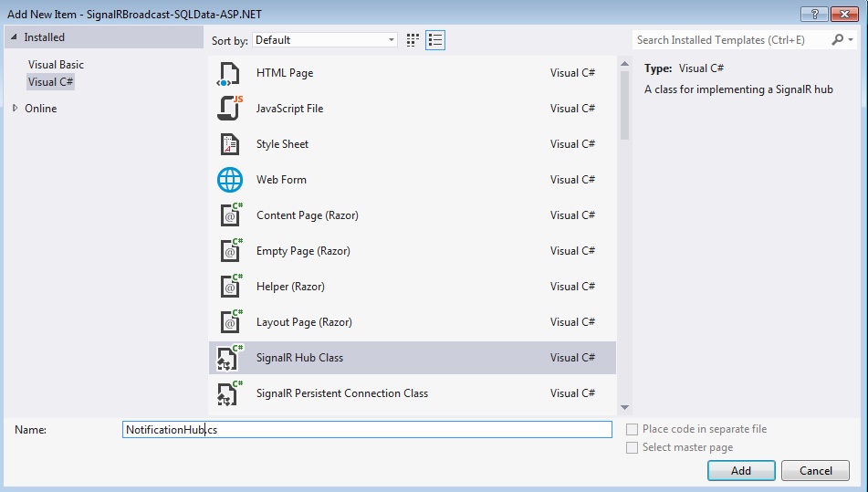This screenshot has height=492, width=868.
Task: Select Visual C# in the tree
Action: tap(51, 82)
